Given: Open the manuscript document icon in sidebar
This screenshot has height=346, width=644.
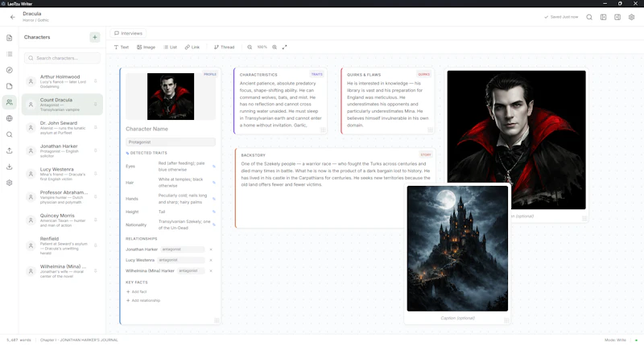Looking at the screenshot, I should 10,38.
